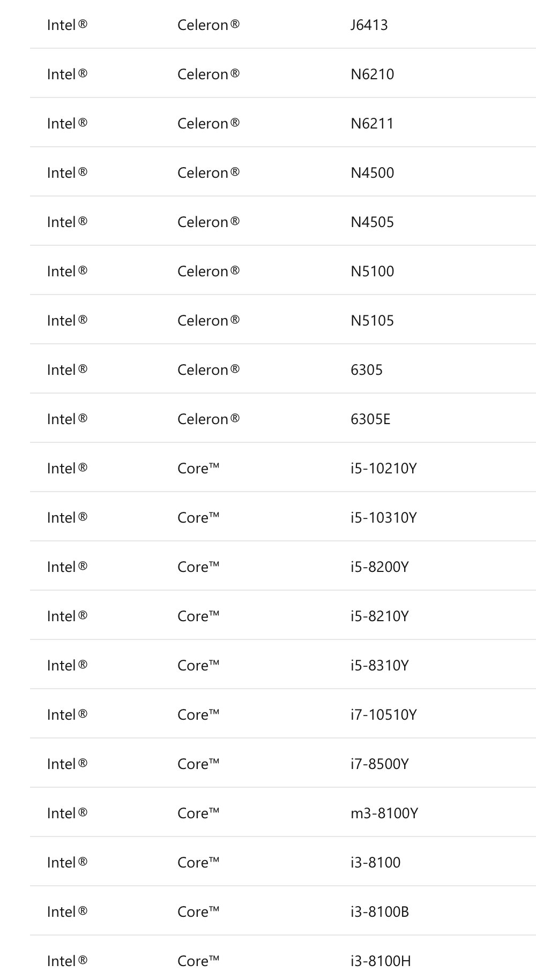Select the i3-8100B model cell
536x980 pixels.
[x=379, y=912]
